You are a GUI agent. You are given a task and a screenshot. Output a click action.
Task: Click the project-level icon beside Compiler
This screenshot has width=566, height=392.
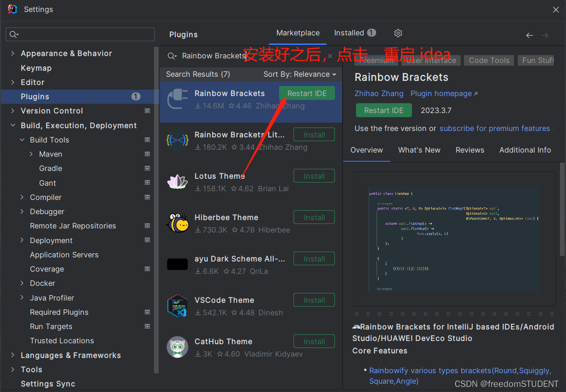(147, 197)
